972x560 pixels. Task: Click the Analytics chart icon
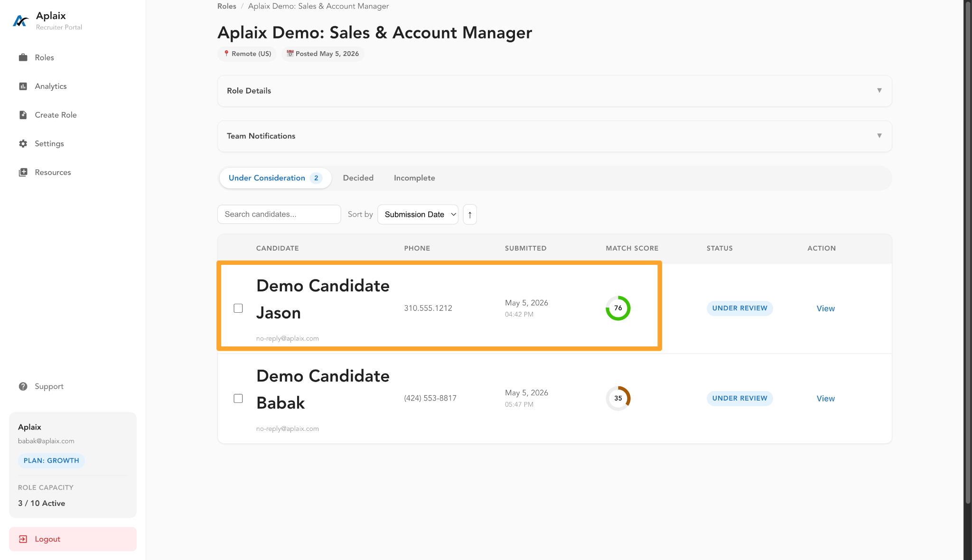(x=23, y=86)
